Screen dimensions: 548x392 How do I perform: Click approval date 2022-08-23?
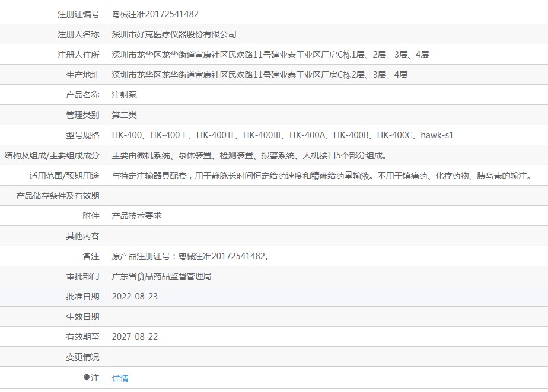click(135, 297)
